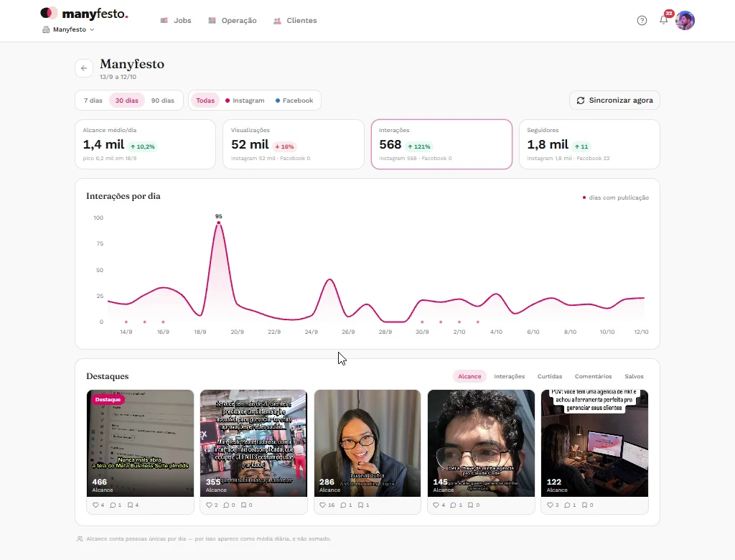Screen dimensions: 735x560
Task: Open the post thumbnail with 355 Alcance
Action: [253, 443]
